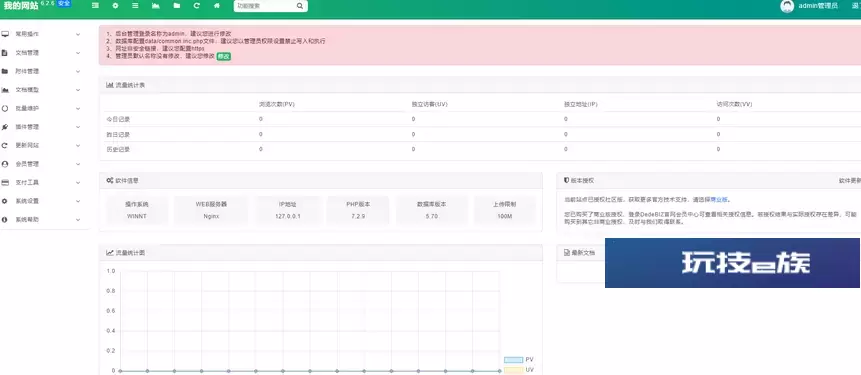
Task: Expand the 文档模型 chevron
Action: click(x=78, y=90)
